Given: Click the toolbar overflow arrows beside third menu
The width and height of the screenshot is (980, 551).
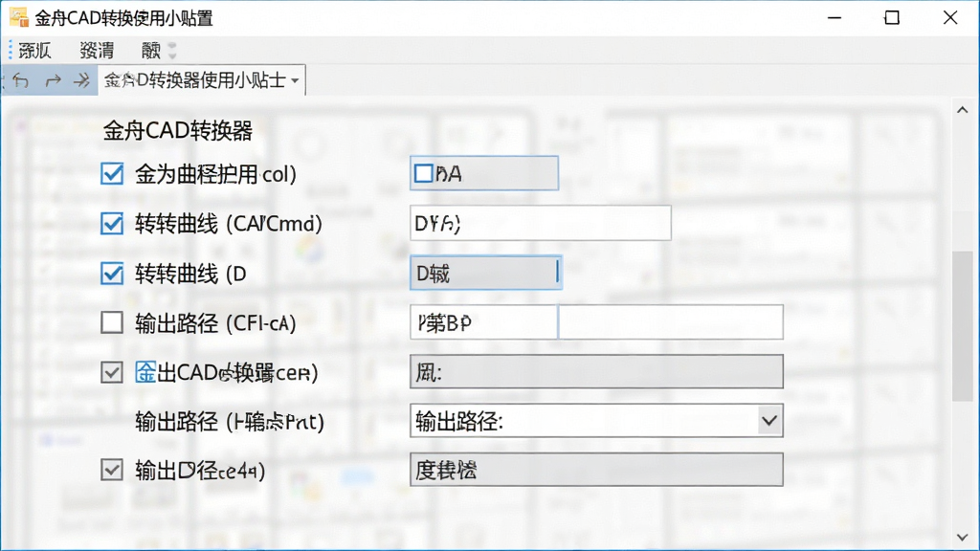Looking at the screenshot, I should point(172,51).
